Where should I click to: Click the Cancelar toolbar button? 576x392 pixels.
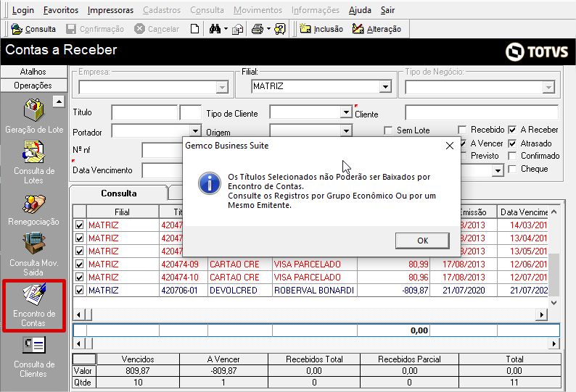pyautogui.click(x=157, y=29)
